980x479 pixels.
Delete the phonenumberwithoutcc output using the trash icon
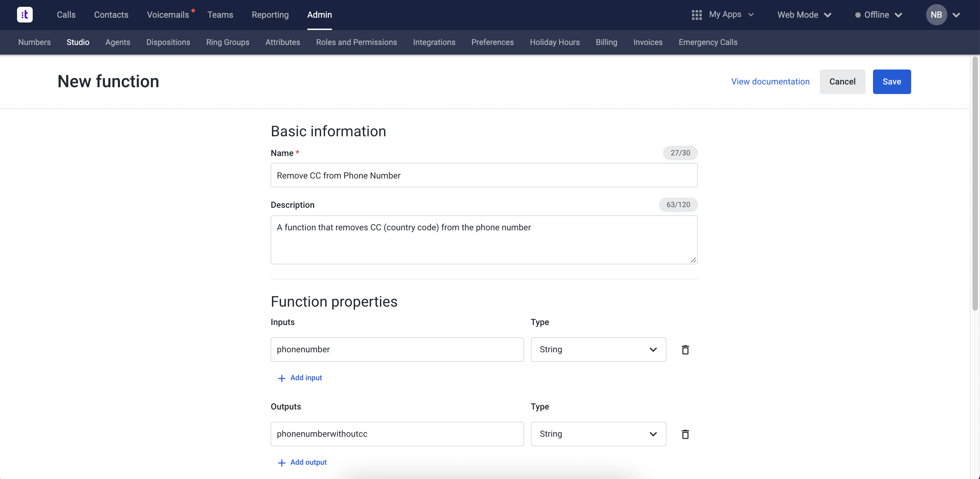click(685, 434)
